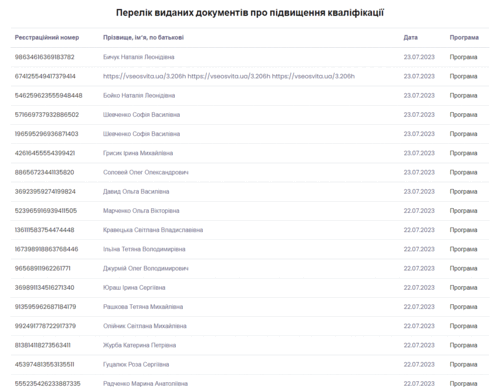Open Програма link for Юраш Ірина Сергіївна
Viewport: 500px width, 391px height.
tap(463, 288)
